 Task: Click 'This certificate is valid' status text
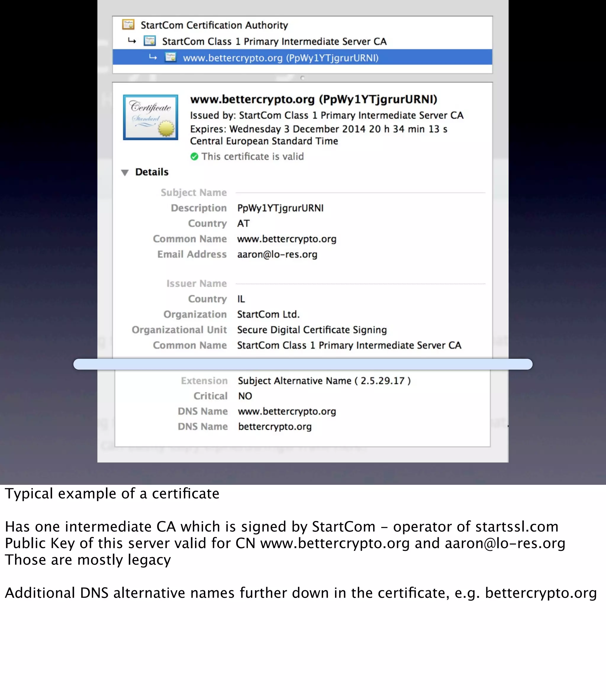coord(253,156)
